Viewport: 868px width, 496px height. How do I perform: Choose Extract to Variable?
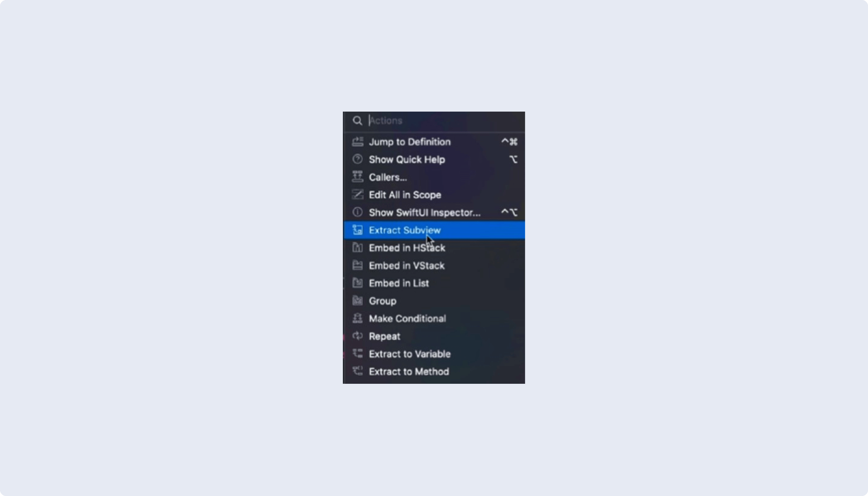point(434,354)
